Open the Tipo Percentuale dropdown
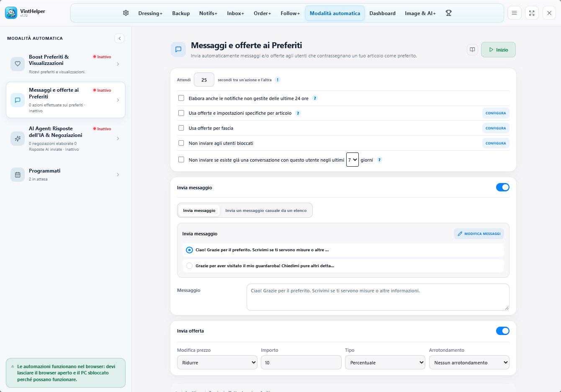Image resolution: width=561 pixels, height=392 pixels. pyautogui.click(x=385, y=362)
